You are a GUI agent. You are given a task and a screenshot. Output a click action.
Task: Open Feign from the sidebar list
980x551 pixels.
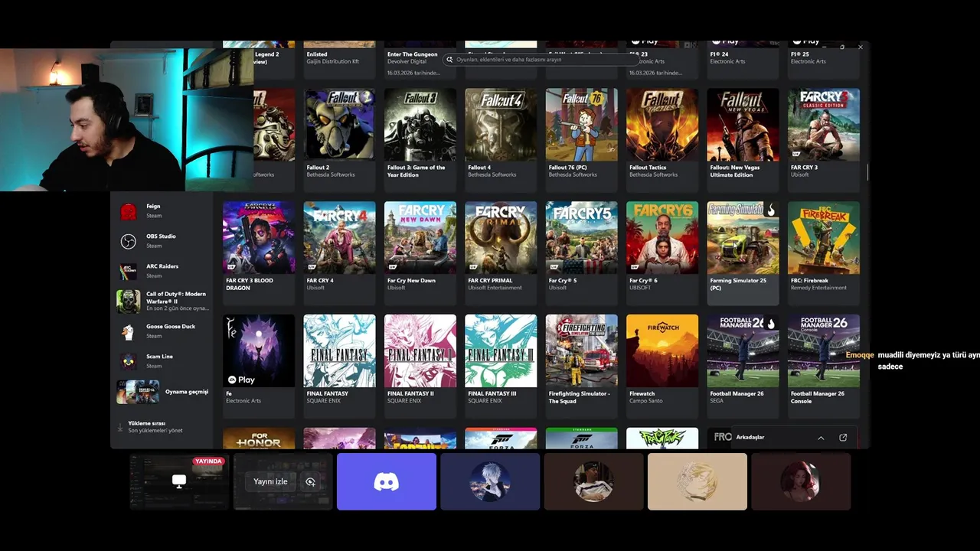pyautogui.click(x=162, y=211)
